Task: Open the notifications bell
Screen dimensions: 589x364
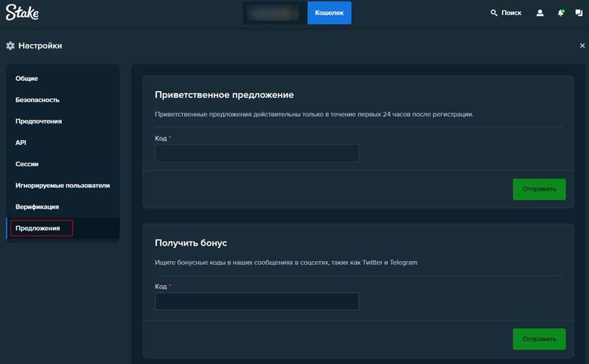Action: (x=560, y=13)
